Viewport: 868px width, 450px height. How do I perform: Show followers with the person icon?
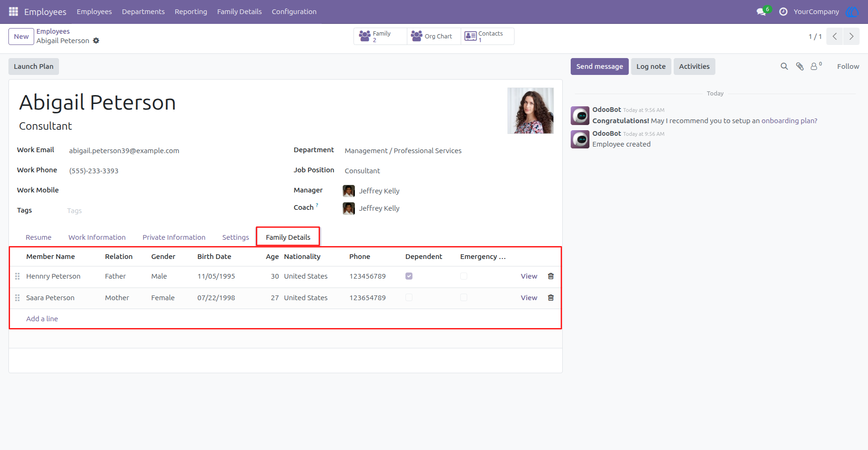pos(816,66)
